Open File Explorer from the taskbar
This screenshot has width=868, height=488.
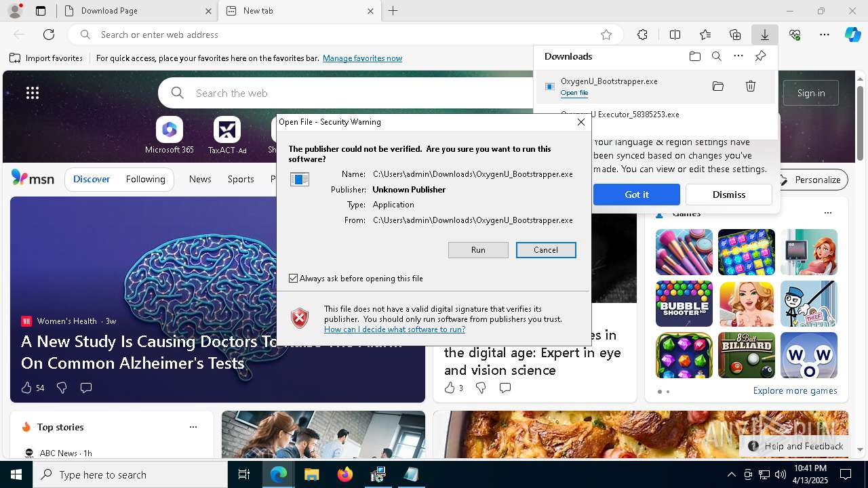(311, 474)
